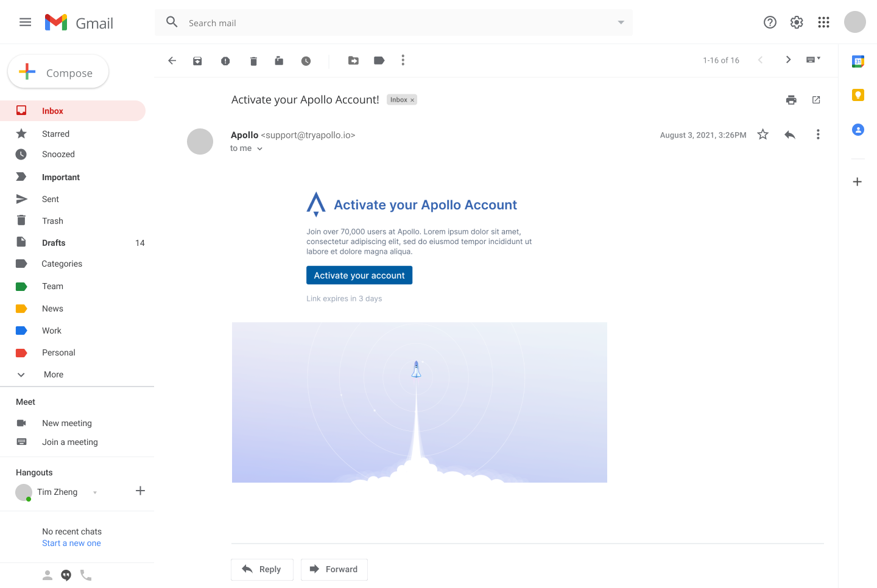
Task: Report this email as spam
Action: pyautogui.click(x=225, y=61)
